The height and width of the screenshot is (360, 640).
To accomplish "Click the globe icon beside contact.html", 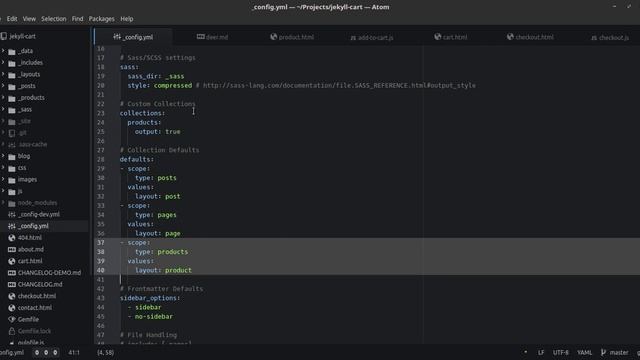I will point(12,308).
